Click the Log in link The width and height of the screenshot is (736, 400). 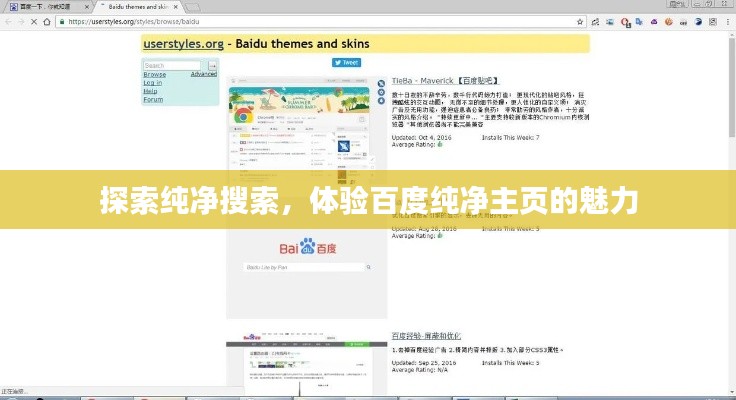tap(153, 83)
